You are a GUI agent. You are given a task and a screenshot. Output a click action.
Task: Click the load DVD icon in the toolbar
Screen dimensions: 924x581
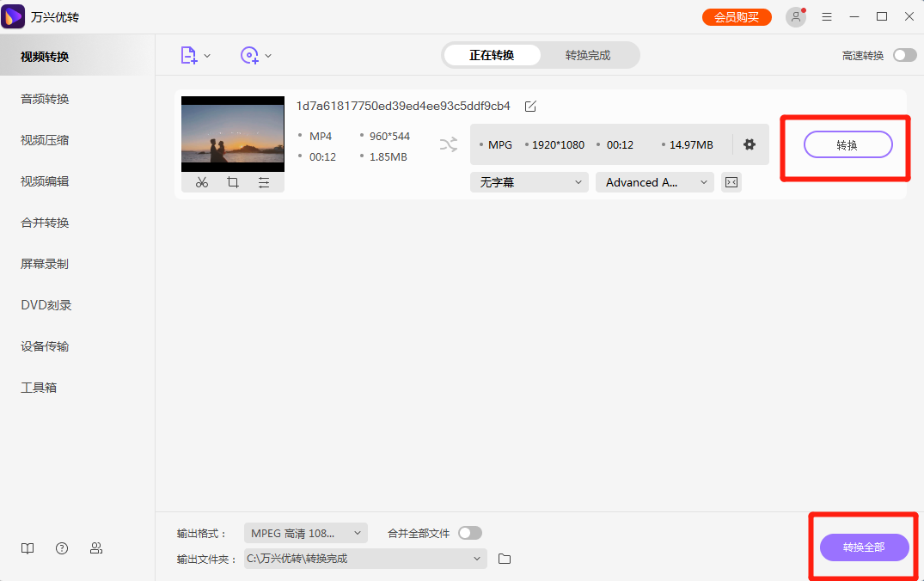tap(250, 55)
